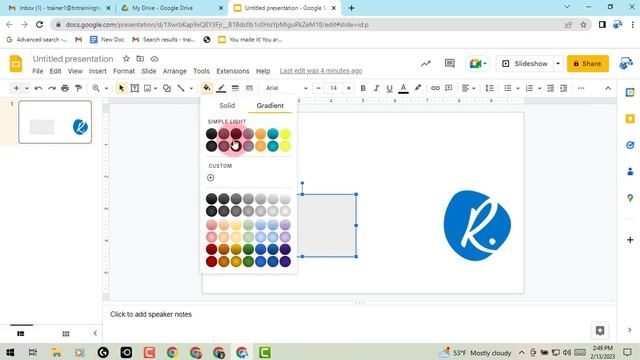Expand the Line tool options arrow
Viewport: 640px width, 360px height.
click(191, 88)
